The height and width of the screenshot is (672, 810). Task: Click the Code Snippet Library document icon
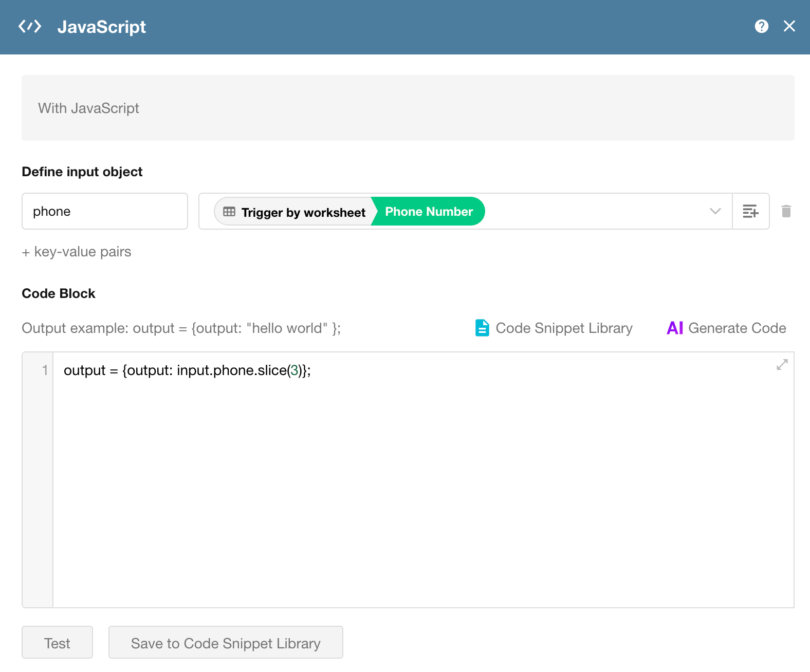pyautogui.click(x=482, y=328)
